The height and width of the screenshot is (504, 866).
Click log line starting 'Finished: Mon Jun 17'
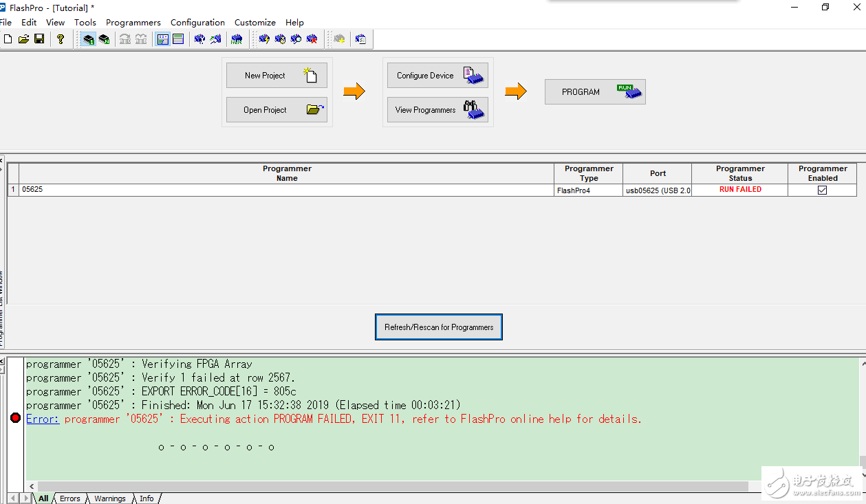tap(243, 405)
